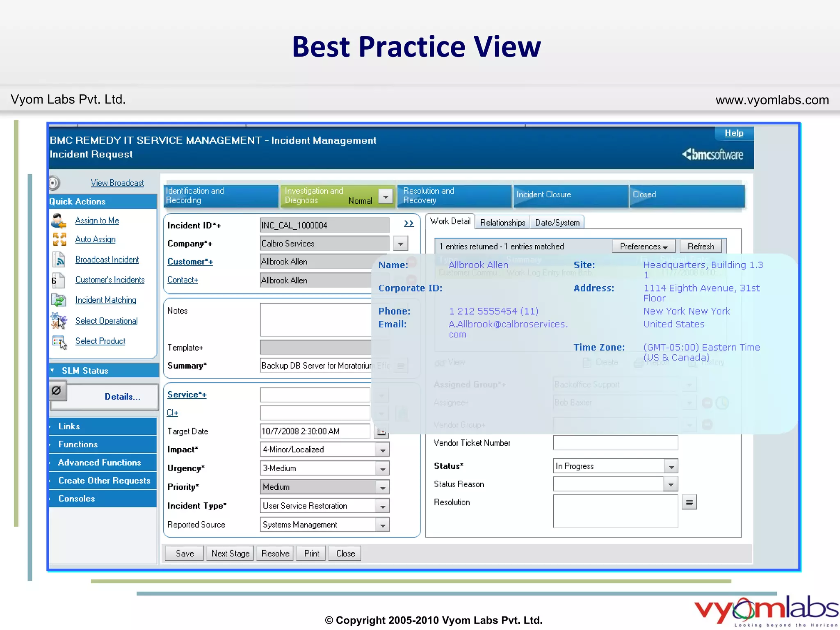
Task: Click the Select Product icon
Action: point(59,342)
